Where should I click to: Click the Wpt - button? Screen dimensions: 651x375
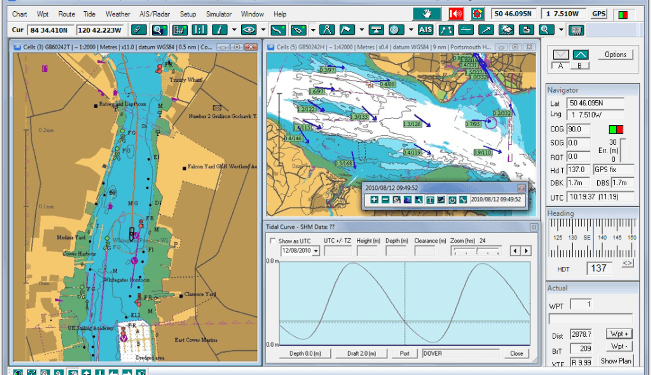pos(619,346)
